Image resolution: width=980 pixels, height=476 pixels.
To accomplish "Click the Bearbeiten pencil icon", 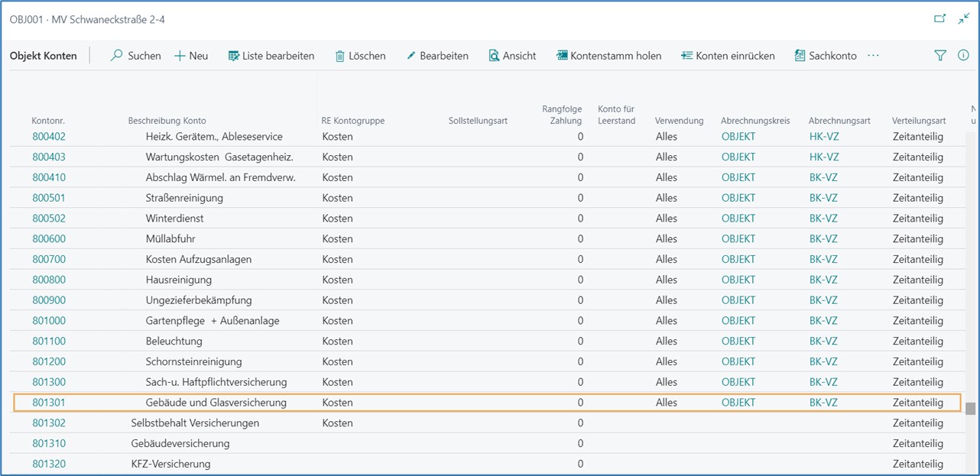I will (411, 56).
